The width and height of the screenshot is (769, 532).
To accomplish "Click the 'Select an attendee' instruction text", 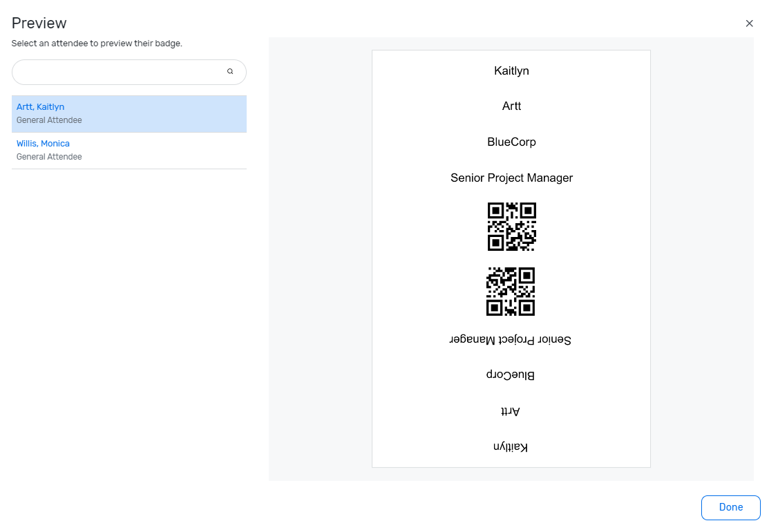I will click(97, 44).
